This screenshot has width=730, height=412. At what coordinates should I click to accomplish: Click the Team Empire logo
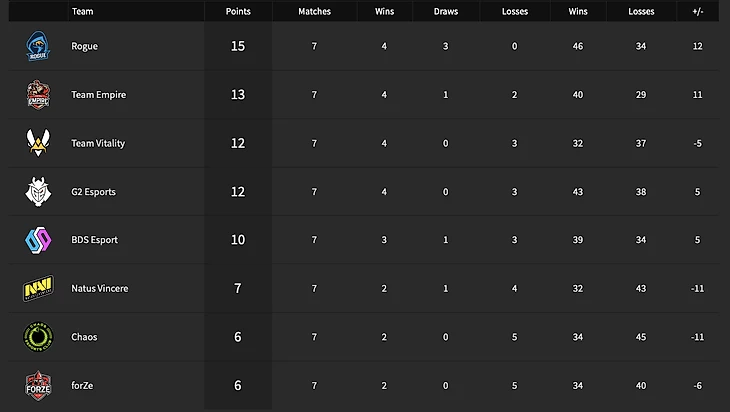(x=38, y=95)
